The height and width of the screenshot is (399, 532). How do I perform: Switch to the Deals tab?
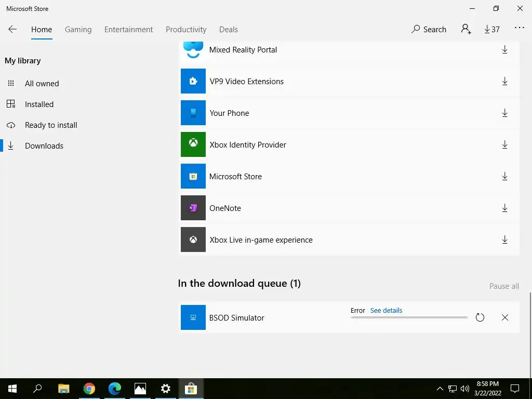click(229, 30)
